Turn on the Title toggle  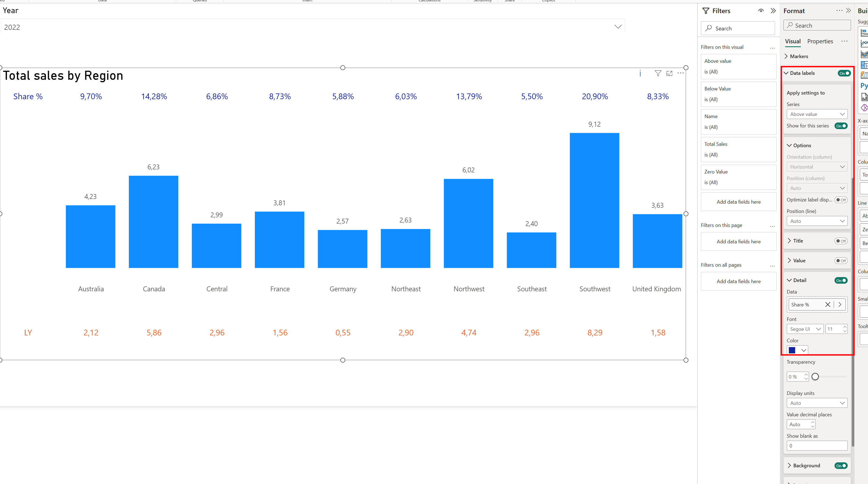pos(841,241)
